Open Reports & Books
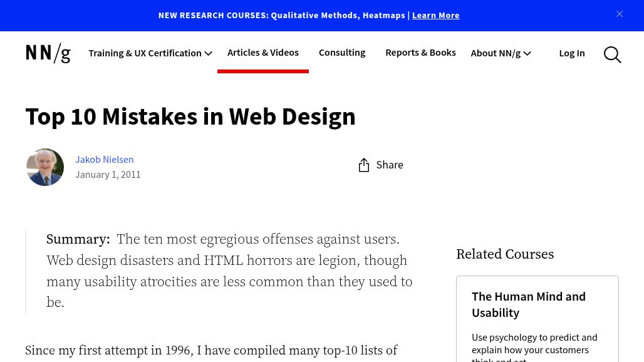This screenshot has height=362, width=644. click(420, 52)
